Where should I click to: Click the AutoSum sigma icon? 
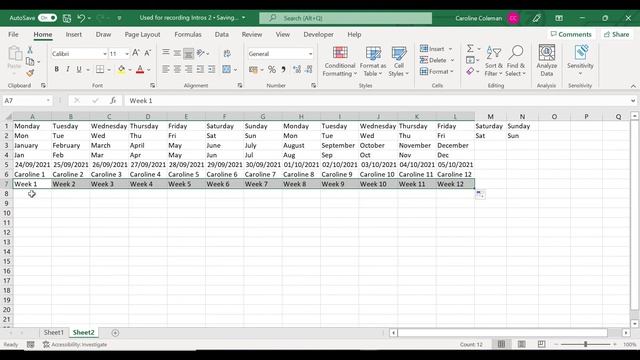470,49
